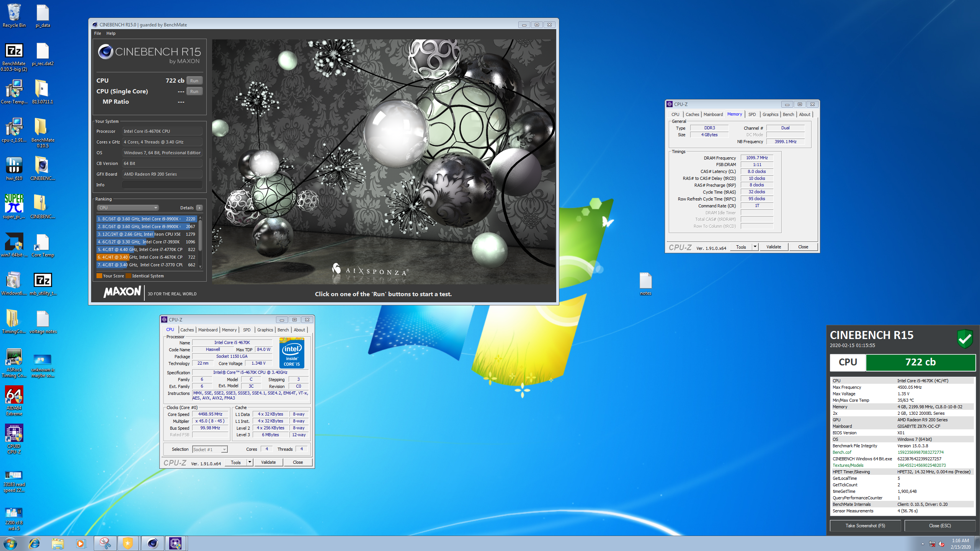Open Selection Socket #1 dropdown
This screenshot has width=980, height=551.
[x=210, y=449]
